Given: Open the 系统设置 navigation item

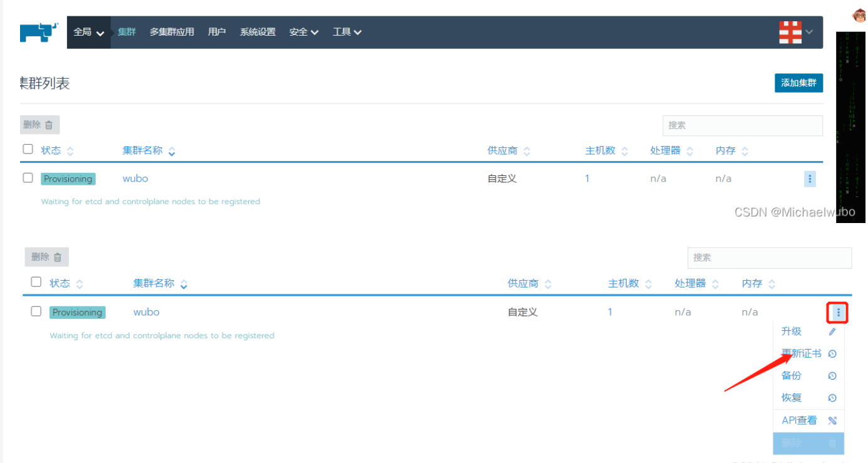Looking at the screenshot, I should (258, 32).
